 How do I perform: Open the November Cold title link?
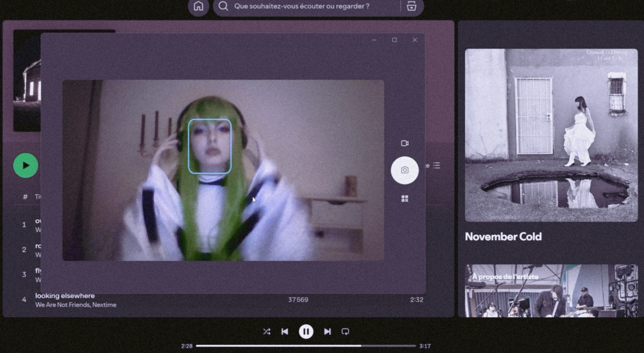pos(503,237)
